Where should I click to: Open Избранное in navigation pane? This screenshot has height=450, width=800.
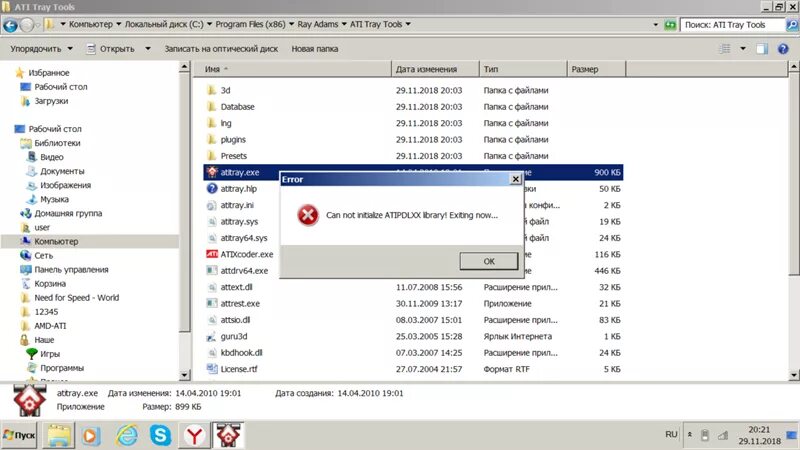click(x=48, y=72)
